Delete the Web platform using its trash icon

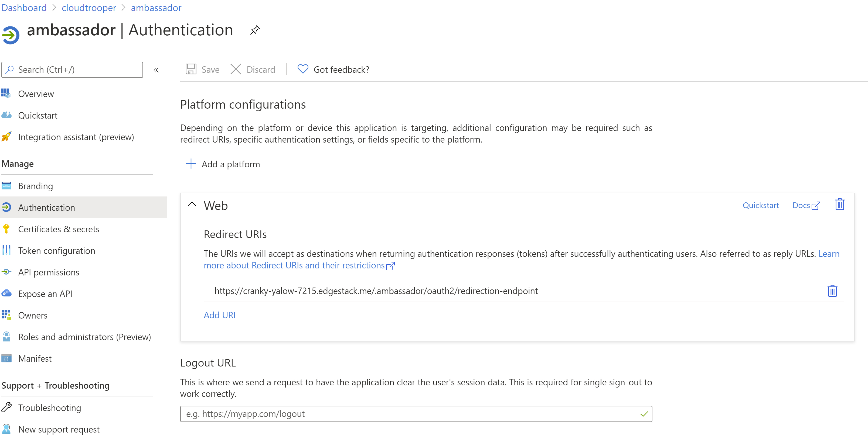pos(839,204)
